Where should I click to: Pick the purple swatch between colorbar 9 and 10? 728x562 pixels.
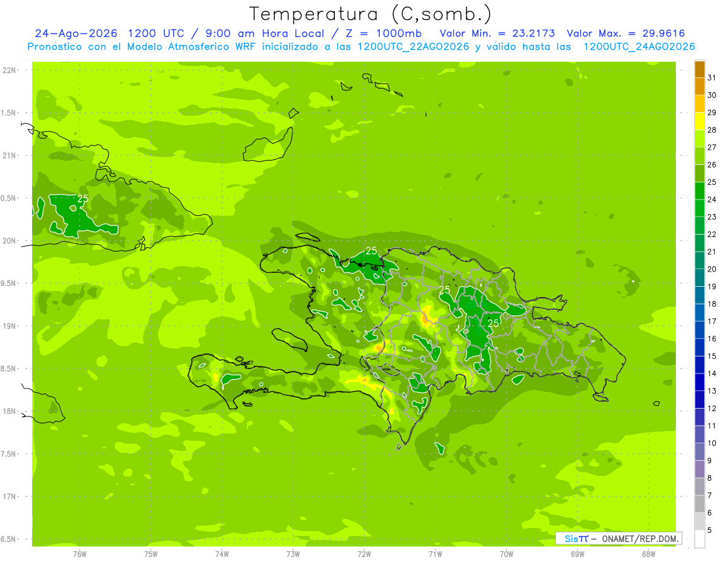(699, 452)
